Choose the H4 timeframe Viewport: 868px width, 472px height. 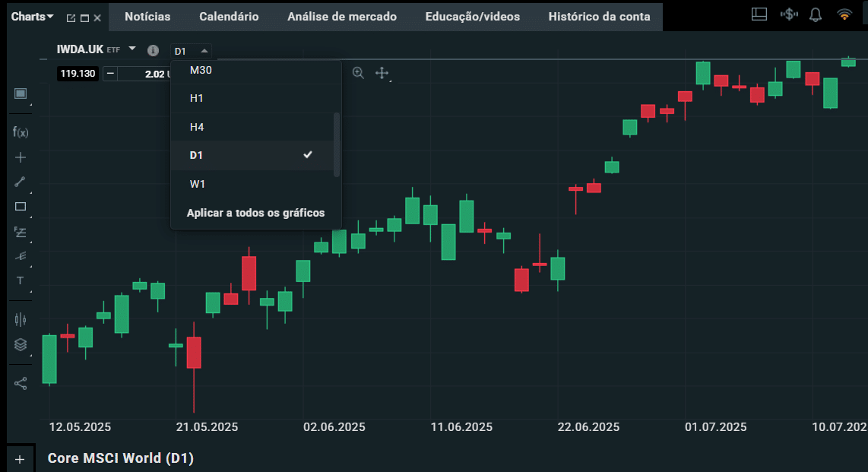pos(253,127)
